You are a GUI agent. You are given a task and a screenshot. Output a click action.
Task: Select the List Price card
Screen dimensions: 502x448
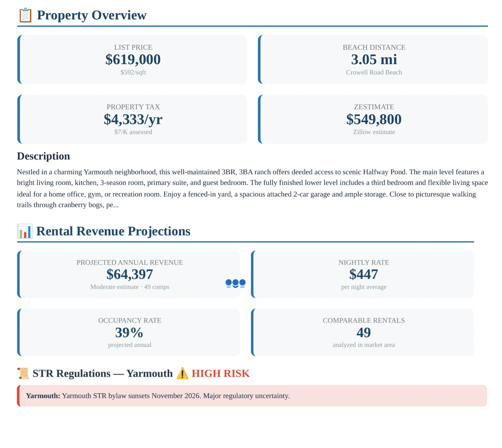[133, 59]
